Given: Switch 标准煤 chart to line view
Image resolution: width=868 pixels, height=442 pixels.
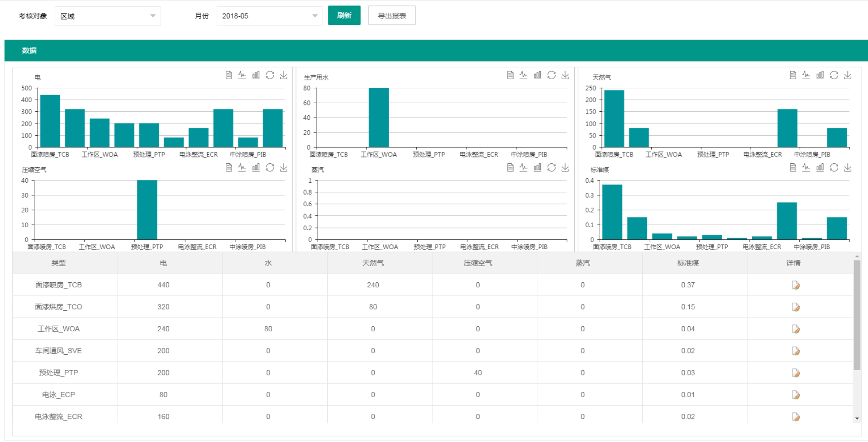Looking at the screenshot, I should click(806, 167).
